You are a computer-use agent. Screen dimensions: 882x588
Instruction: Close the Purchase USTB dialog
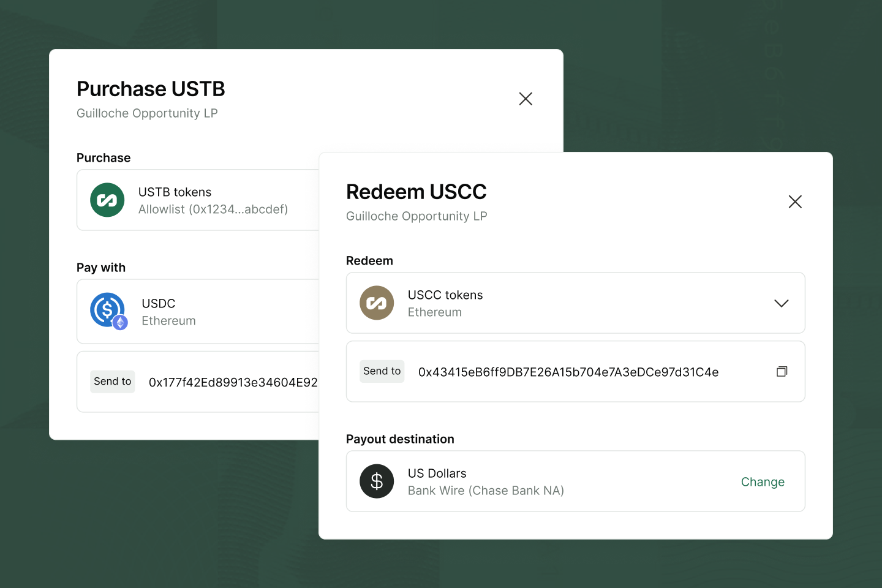(x=526, y=99)
